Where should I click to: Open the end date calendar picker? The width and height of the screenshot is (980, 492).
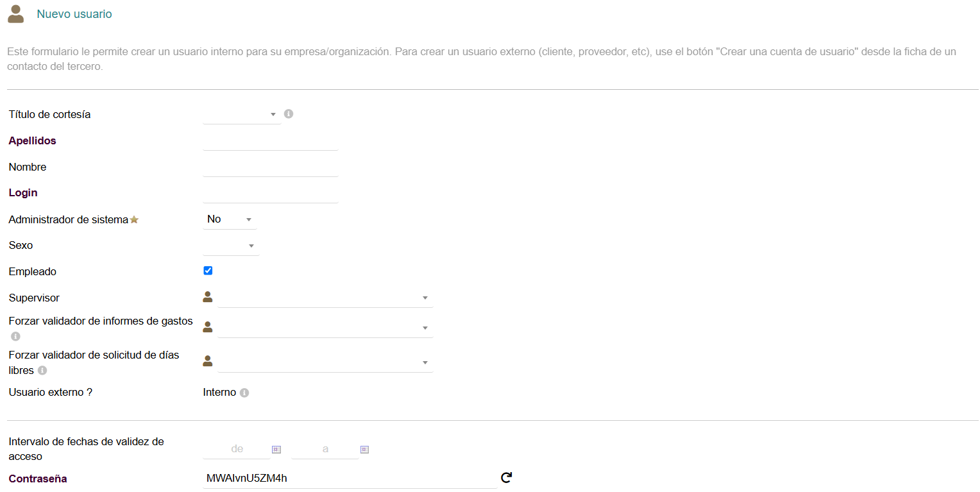(364, 450)
